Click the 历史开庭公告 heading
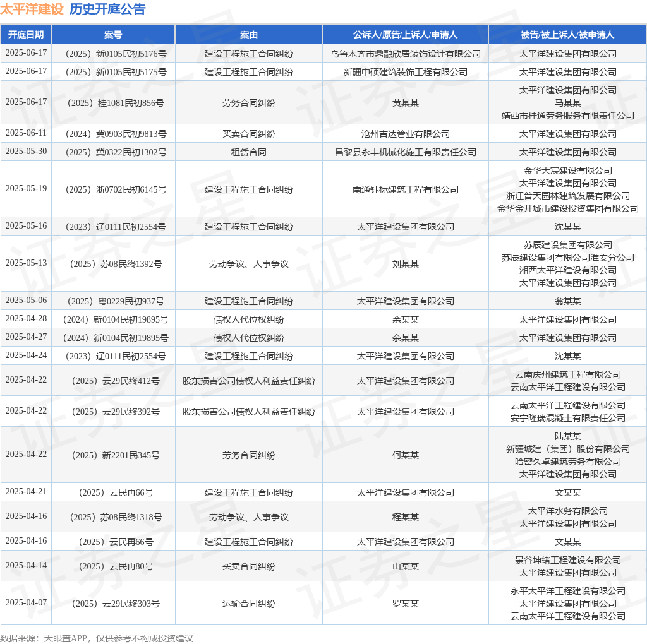The width and height of the screenshot is (647, 644). [107, 9]
